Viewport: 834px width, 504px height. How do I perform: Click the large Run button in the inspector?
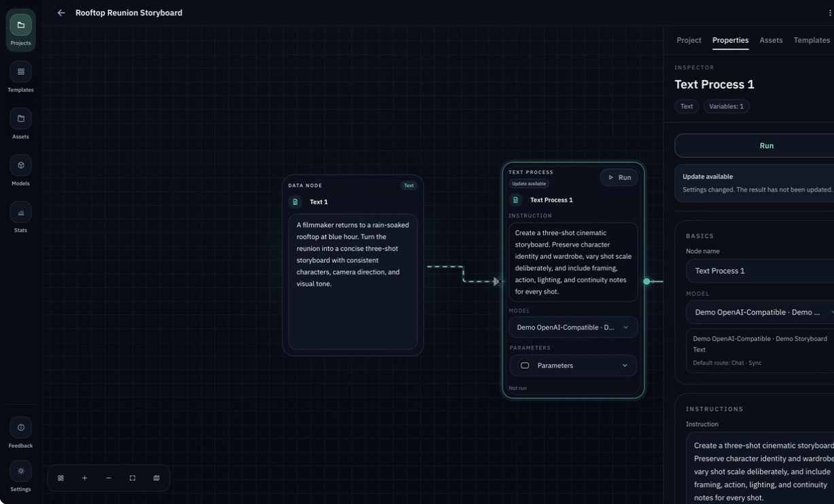tap(754, 145)
